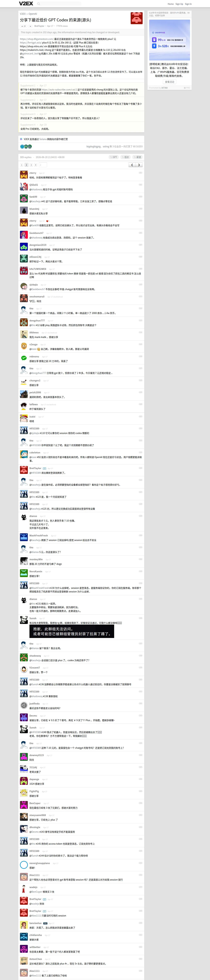Click the Solana icon beside the tipping notice
Viewport: 210px width, 980px height.
coord(21,139)
